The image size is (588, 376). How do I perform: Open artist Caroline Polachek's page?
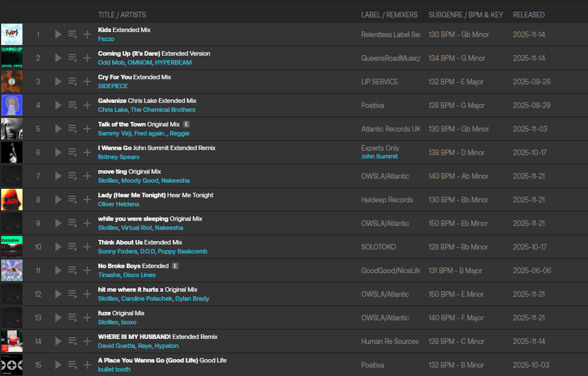tap(147, 298)
